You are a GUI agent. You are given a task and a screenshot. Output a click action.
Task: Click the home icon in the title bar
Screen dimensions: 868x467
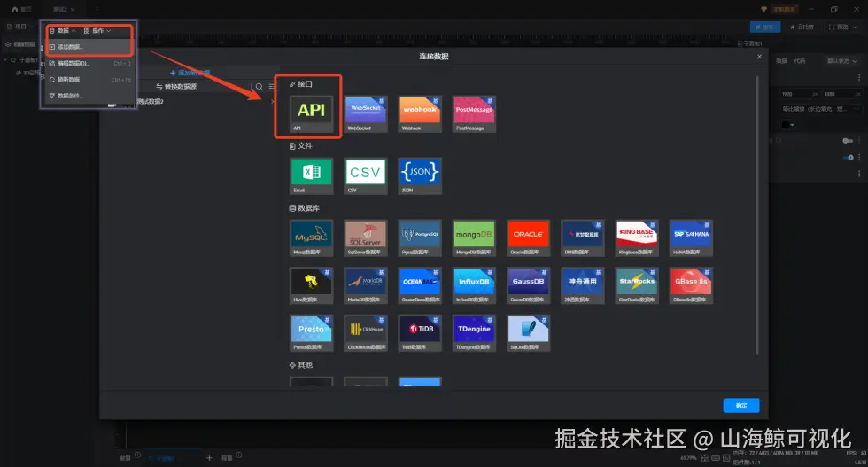click(15, 9)
